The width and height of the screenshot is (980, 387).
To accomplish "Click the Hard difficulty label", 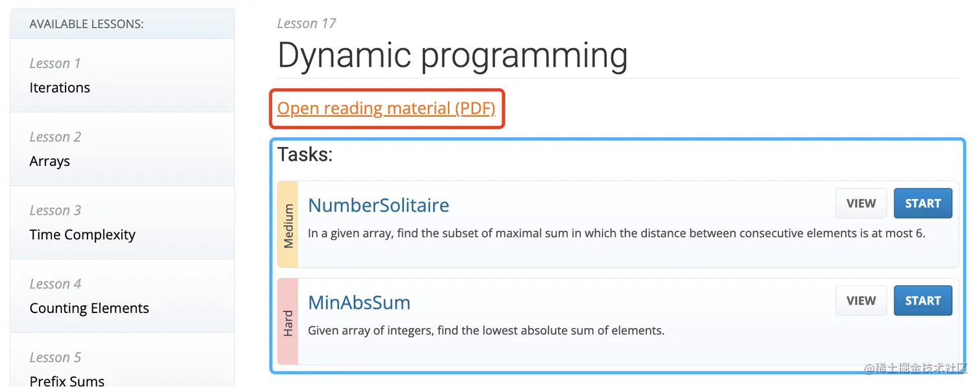I will [288, 322].
